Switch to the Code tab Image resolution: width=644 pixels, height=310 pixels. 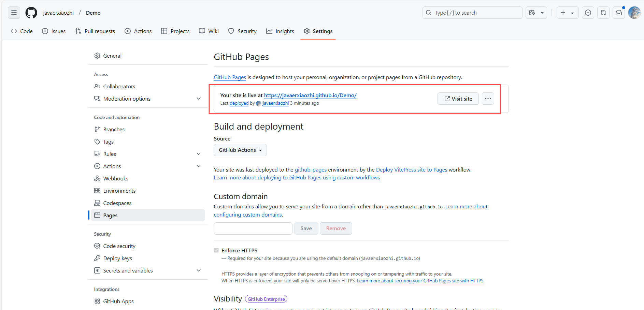point(22,31)
